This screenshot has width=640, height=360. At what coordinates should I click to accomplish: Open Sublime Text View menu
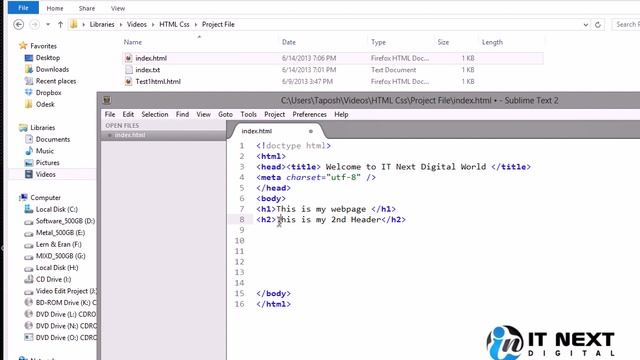(x=203, y=114)
